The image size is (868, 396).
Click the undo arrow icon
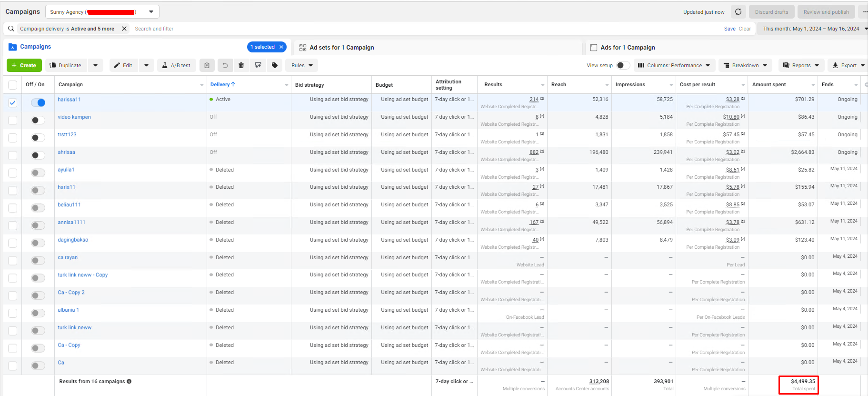point(225,65)
